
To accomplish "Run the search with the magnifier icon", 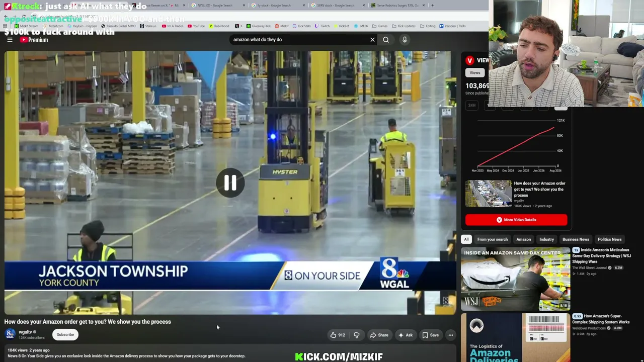I will pos(386,40).
